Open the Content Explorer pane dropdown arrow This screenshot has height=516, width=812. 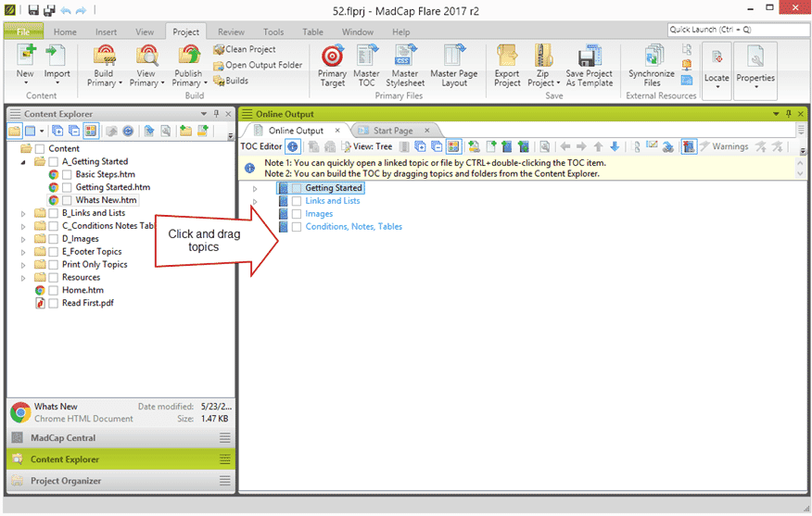pyautogui.click(x=204, y=114)
